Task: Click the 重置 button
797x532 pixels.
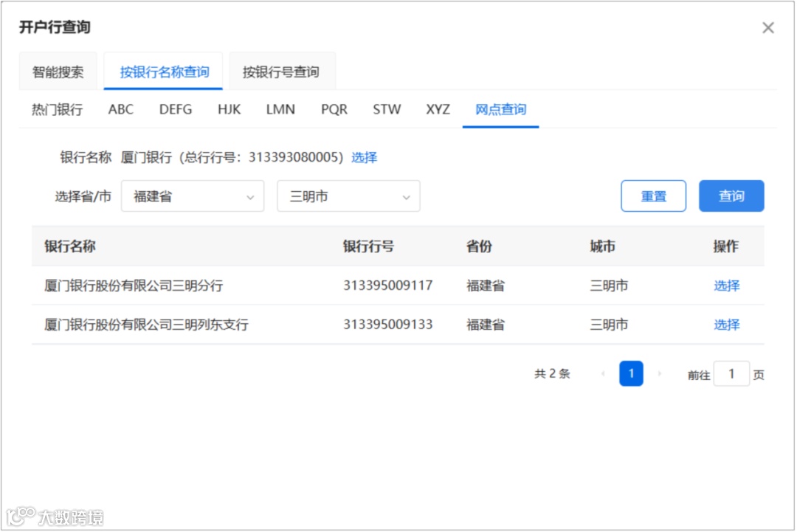Action: pos(653,196)
